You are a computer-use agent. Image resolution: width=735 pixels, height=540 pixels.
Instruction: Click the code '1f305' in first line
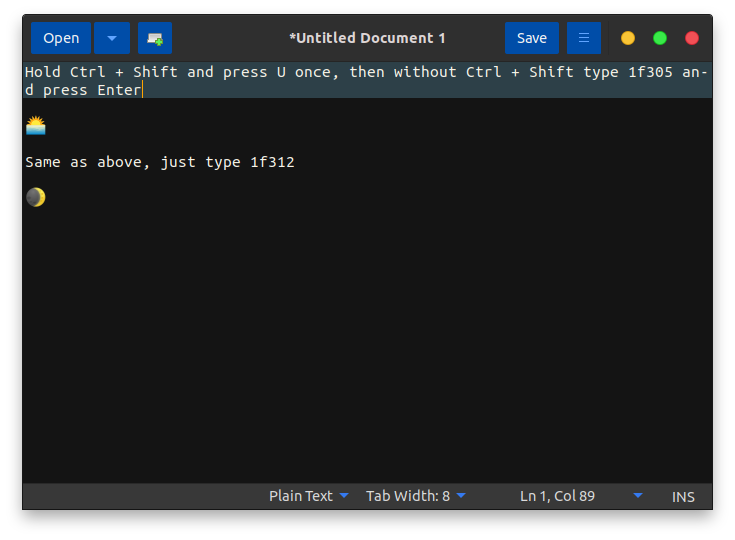click(650, 72)
